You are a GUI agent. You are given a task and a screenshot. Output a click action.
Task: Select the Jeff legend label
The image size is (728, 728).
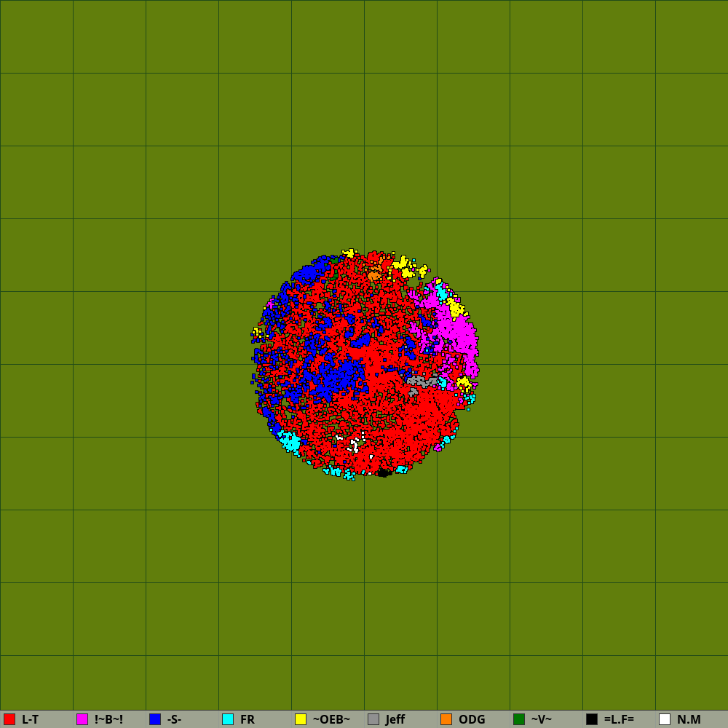395,720
